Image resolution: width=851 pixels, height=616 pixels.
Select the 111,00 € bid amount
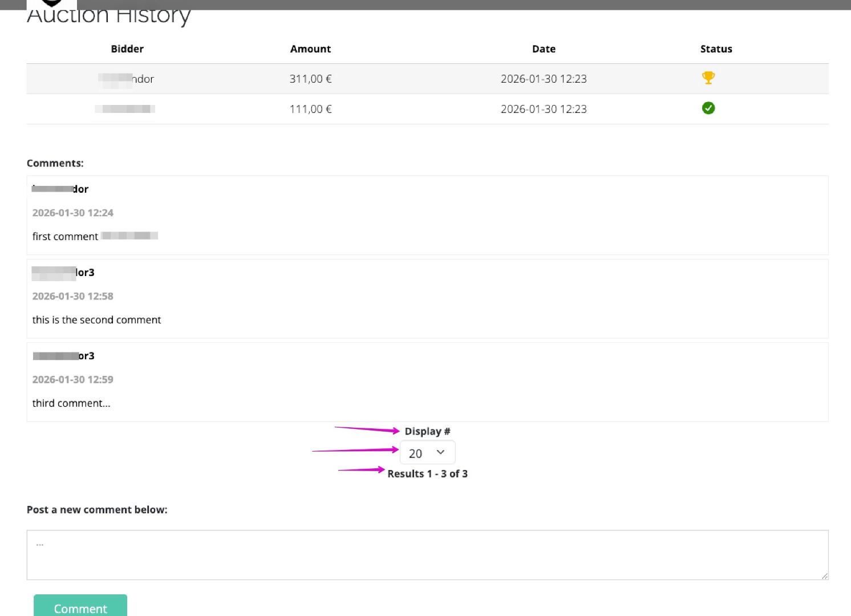(310, 109)
